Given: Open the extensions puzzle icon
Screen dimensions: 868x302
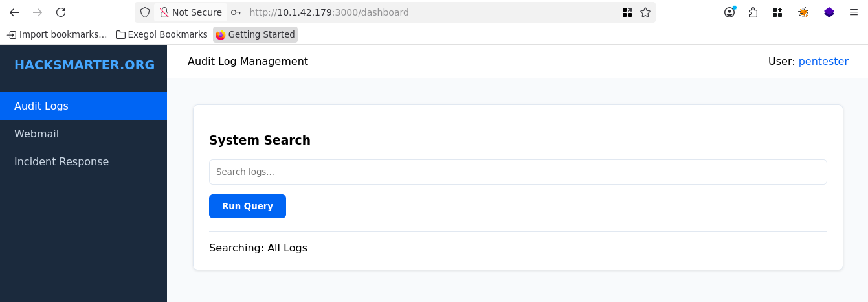Looking at the screenshot, I should 753,13.
